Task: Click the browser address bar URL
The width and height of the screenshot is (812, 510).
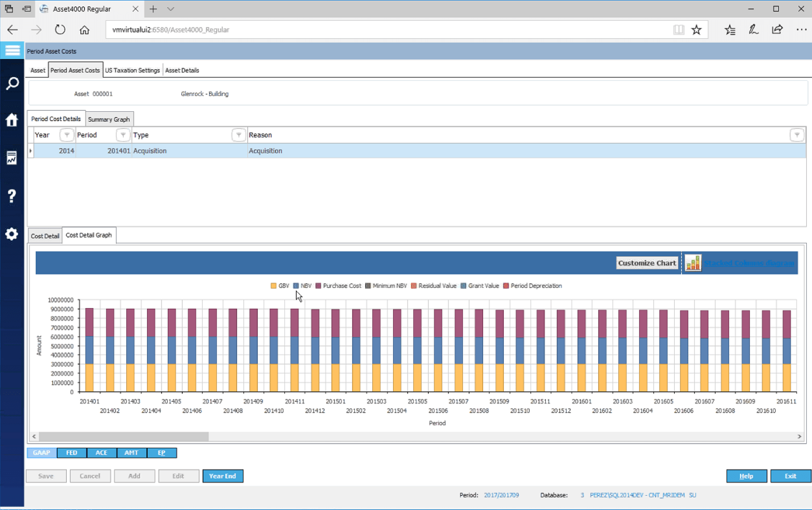Action: [170, 30]
